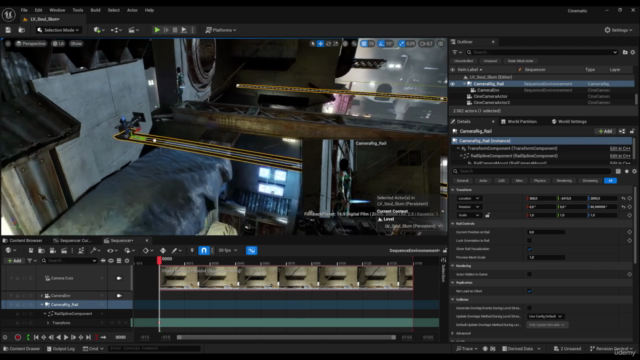Expand the CameraEnv track in Sequencer

[x=42, y=296]
